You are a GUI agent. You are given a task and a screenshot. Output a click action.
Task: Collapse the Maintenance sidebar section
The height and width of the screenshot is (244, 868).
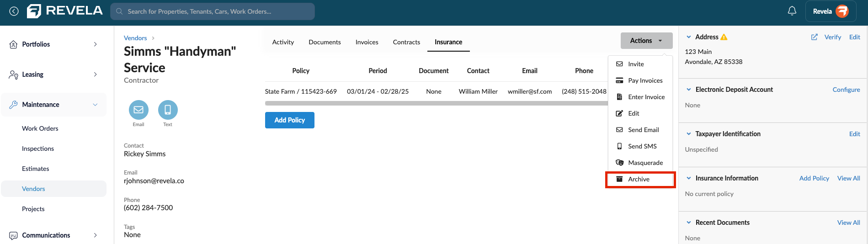pyautogui.click(x=95, y=105)
